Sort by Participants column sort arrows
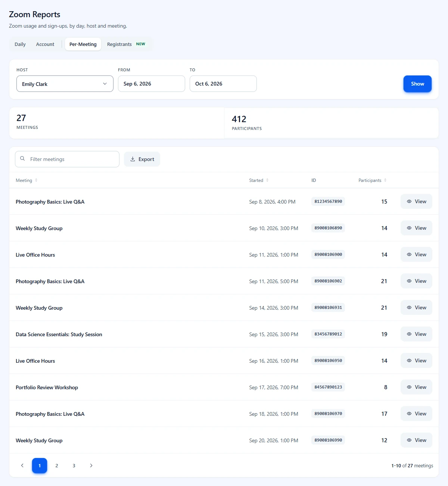 [x=385, y=180]
